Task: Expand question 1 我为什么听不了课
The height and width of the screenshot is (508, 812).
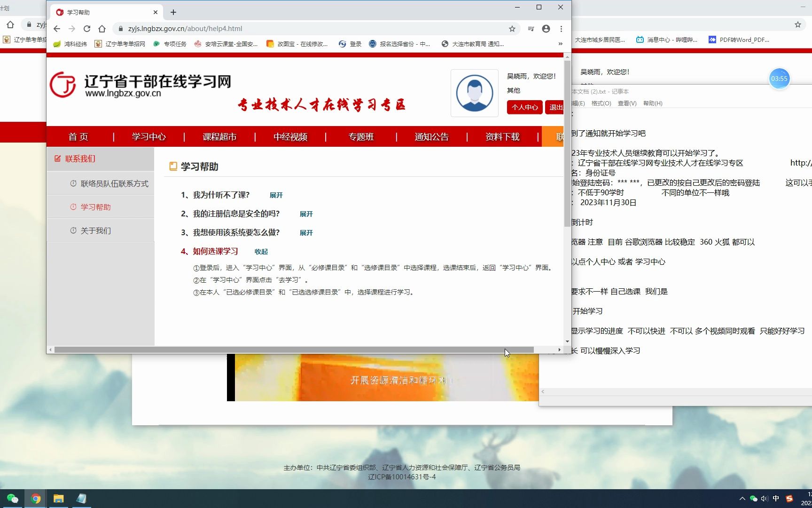Action: (276, 195)
